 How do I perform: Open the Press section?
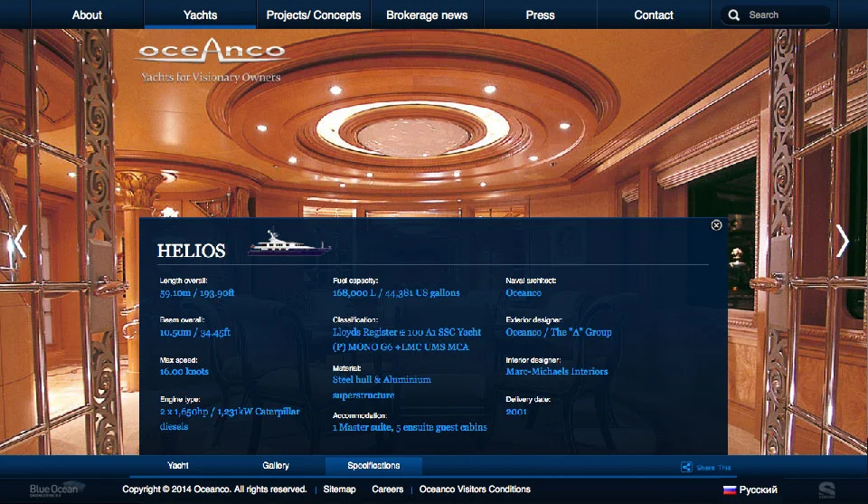pos(540,15)
